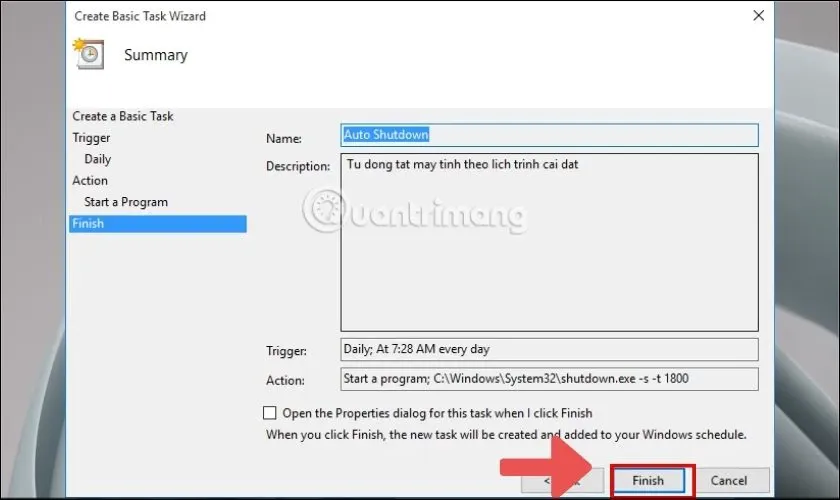Select the Daily step in sidebar

[98, 159]
